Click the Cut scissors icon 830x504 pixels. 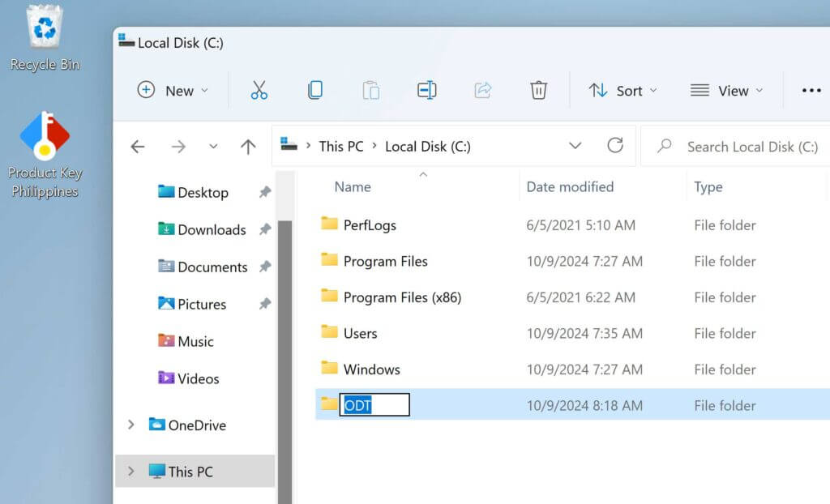pos(259,91)
